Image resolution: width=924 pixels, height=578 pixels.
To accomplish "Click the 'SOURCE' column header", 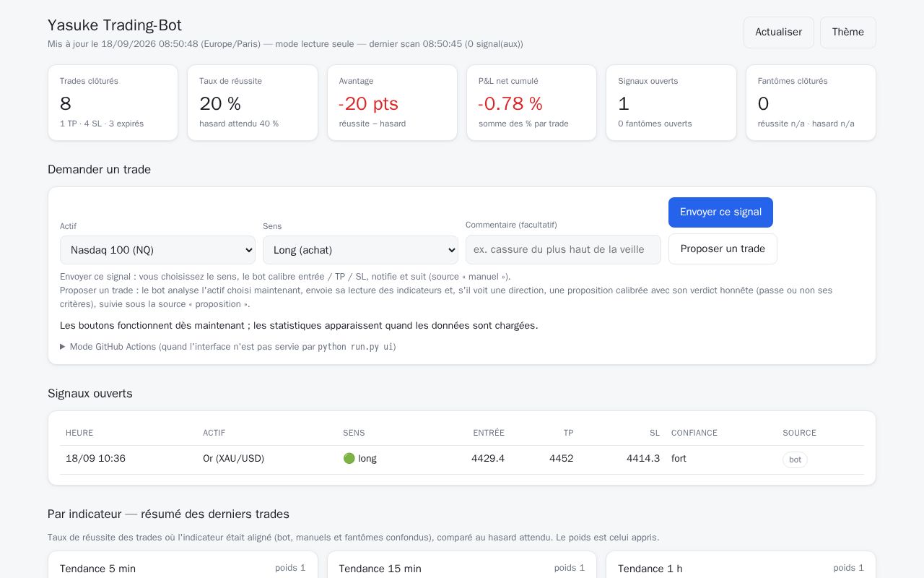I will click(x=799, y=433).
